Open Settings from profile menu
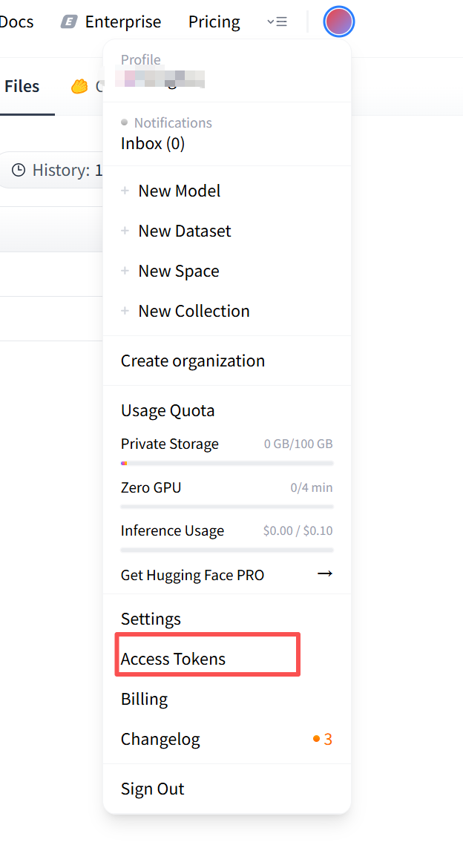The image size is (463, 868). tap(151, 619)
